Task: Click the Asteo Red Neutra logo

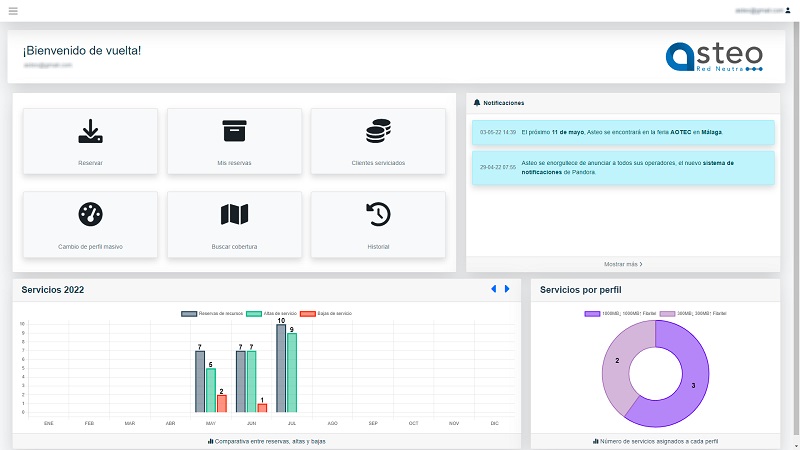Action: [714, 57]
